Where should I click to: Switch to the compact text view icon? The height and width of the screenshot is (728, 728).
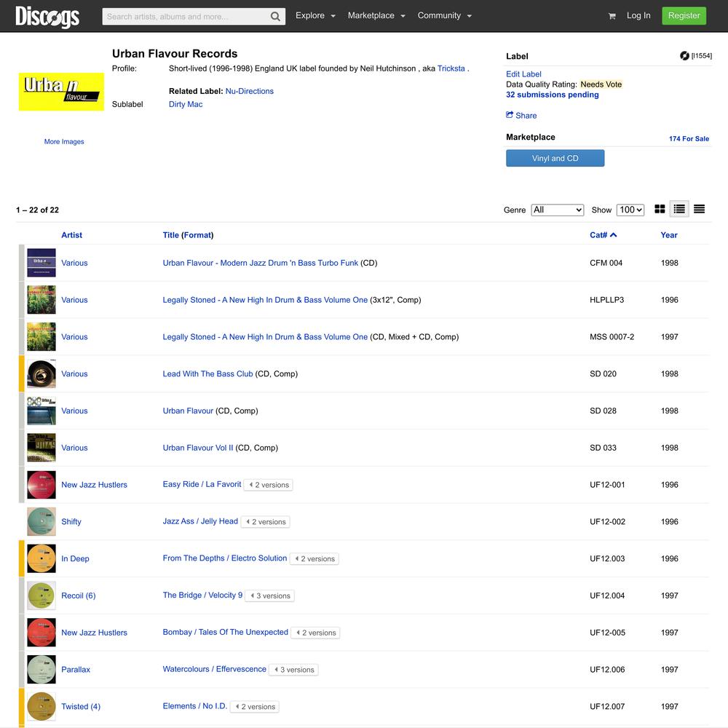[699, 210]
